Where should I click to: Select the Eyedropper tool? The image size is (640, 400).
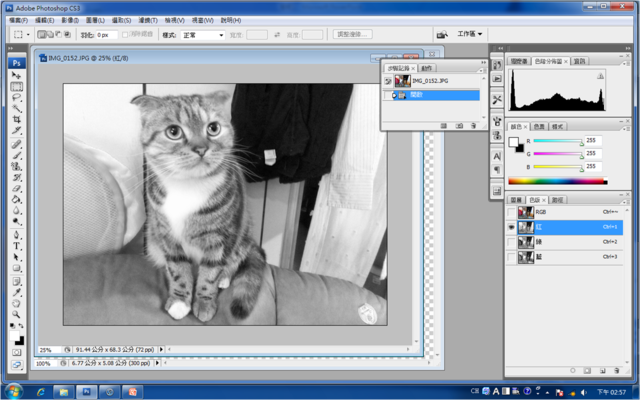[16, 293]
